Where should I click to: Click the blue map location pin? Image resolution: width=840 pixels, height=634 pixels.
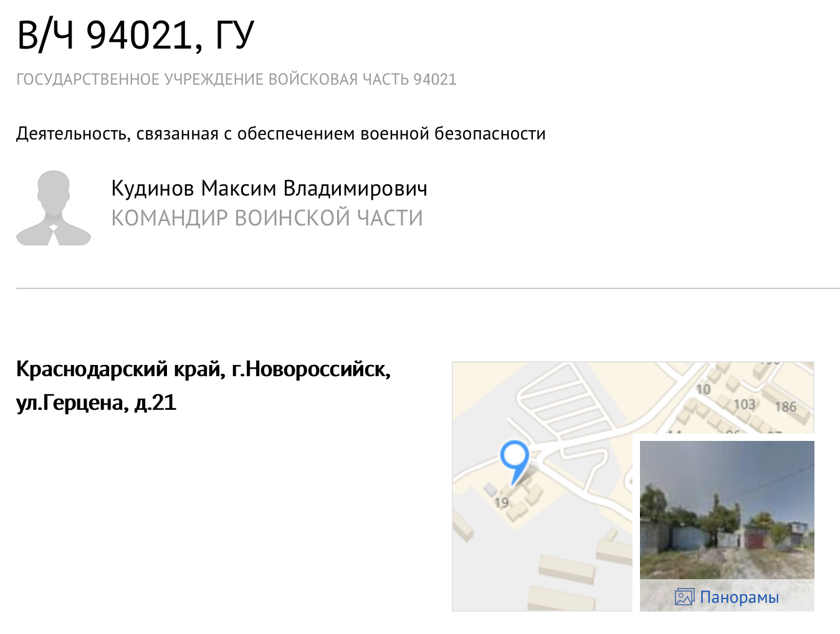(x=515, y=461)
